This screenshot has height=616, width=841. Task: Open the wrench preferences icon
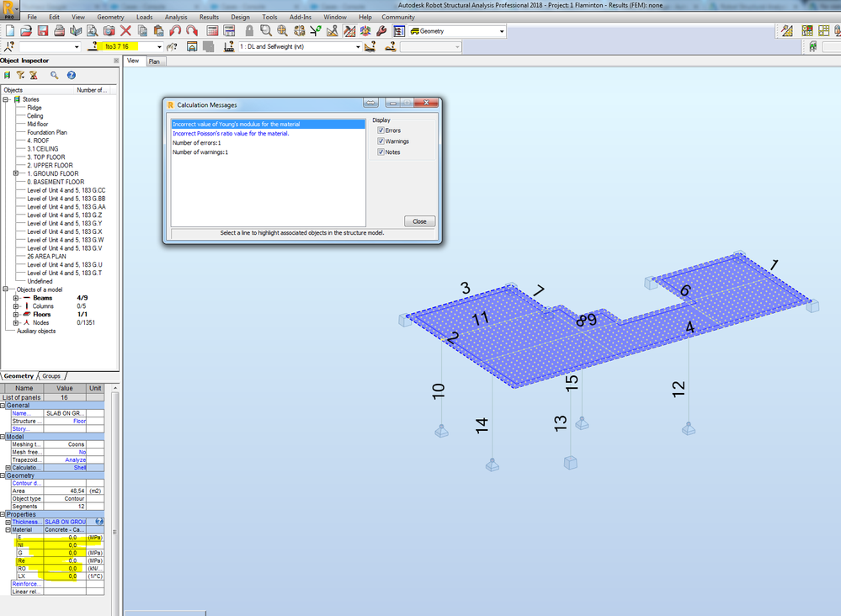pyautogui.click(x=382, y=31)
